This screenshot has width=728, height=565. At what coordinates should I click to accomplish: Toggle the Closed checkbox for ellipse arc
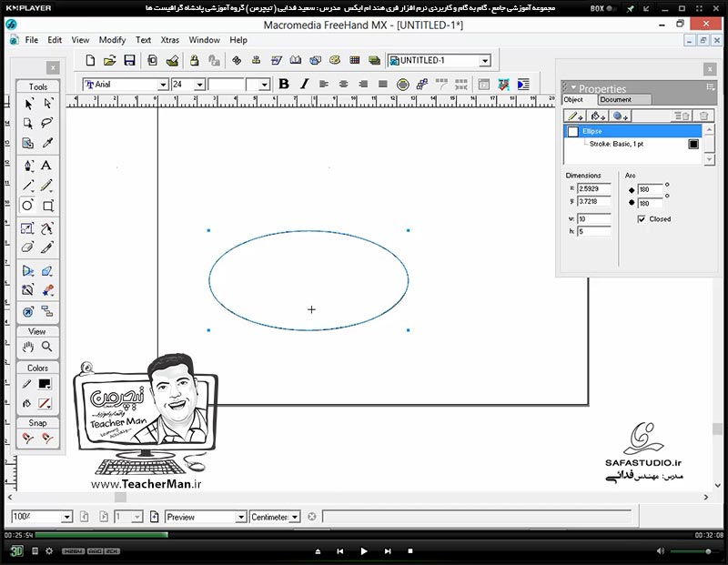pyautogui.click(x=642, y=219)
